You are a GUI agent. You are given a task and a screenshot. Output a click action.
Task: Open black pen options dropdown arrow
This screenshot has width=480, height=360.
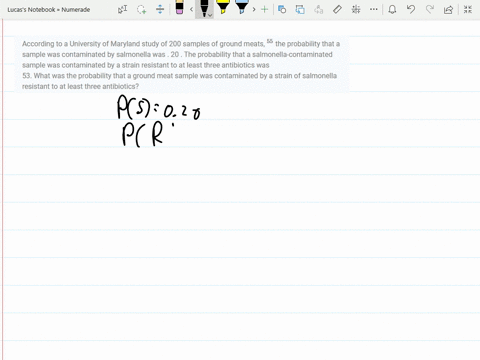210,15
